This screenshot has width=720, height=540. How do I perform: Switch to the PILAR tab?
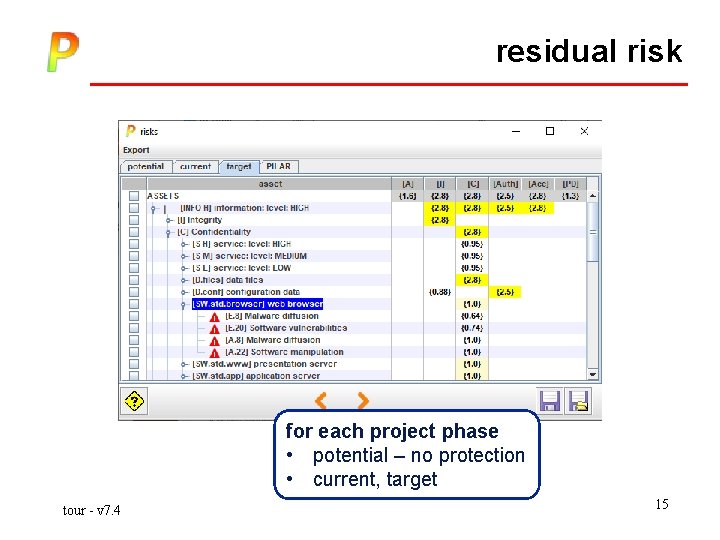[x=279, y=166]
